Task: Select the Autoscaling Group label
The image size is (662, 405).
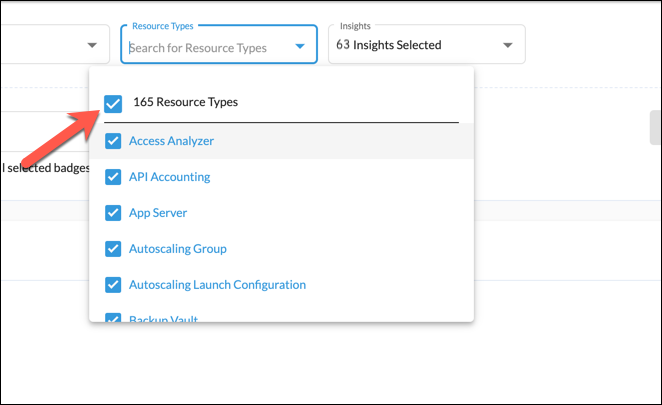Action: [178, 248]
